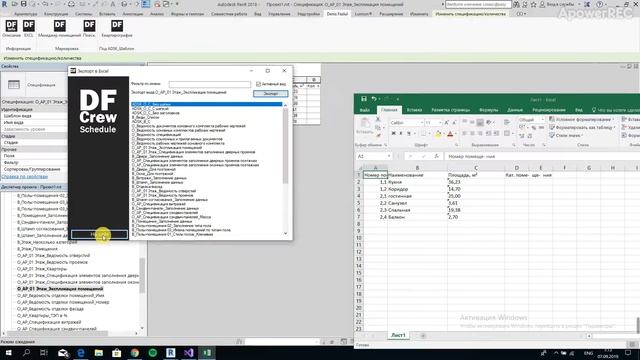
Task: Click Excel Save icon in title bar
Action: click(x=364, y=99)
